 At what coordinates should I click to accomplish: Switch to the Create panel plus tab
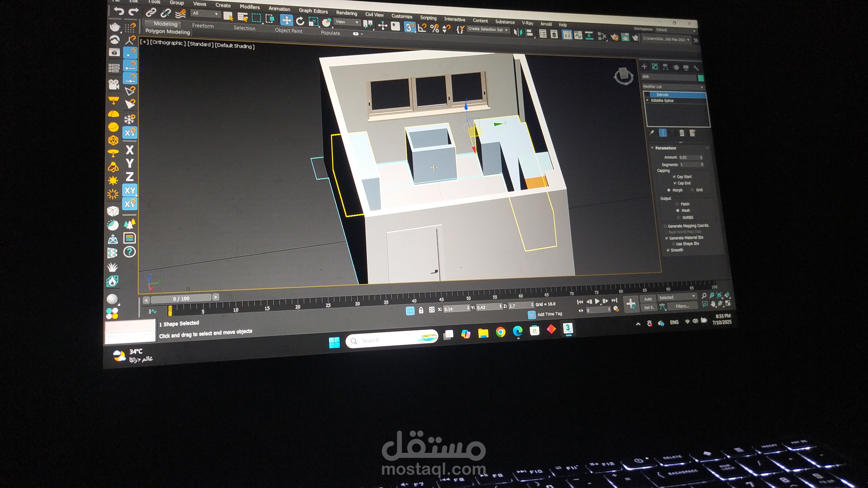click(x=644, y=66)
